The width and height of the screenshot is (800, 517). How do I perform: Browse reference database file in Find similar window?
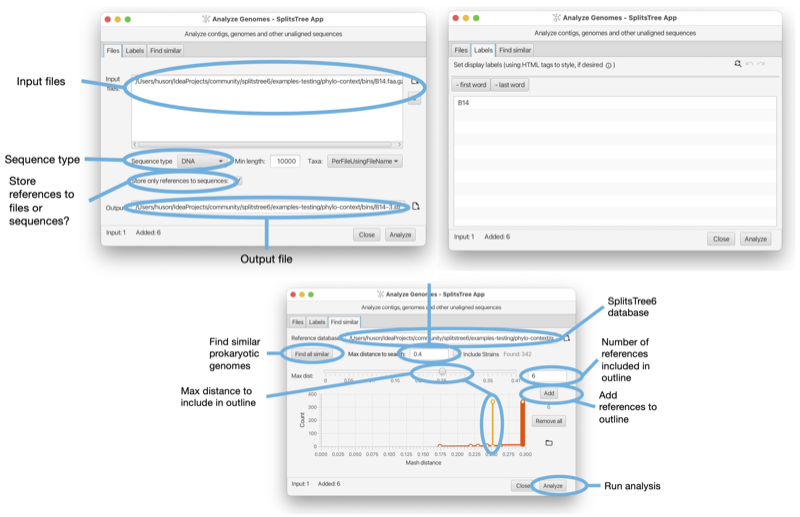(x=567, y=338)
